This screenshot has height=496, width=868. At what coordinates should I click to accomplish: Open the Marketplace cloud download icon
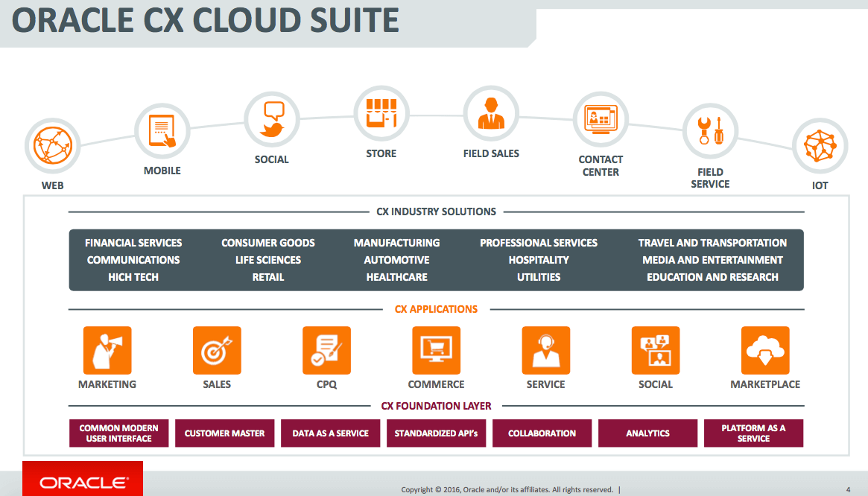765,351
